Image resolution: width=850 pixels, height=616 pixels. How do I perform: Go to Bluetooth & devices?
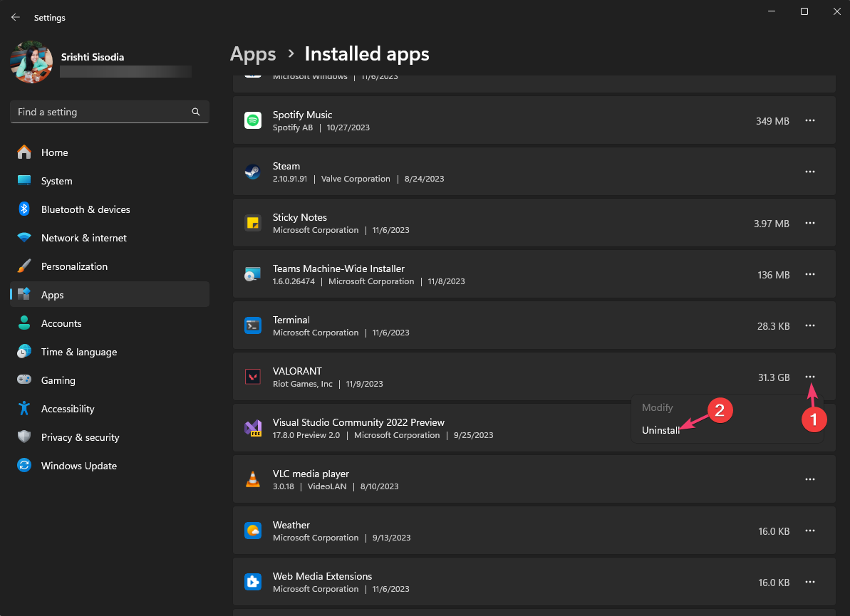coord(110,209)
